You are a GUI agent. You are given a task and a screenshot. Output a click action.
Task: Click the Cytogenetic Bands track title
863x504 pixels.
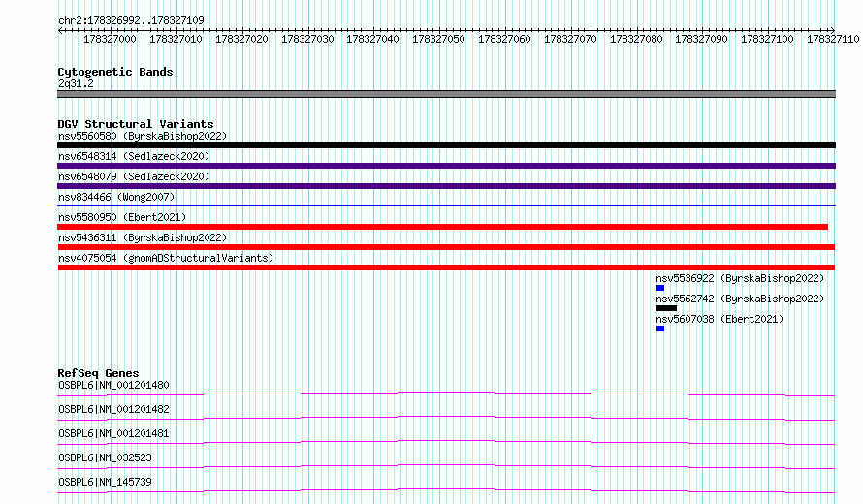pyautogui.click(x=115, y=72)
